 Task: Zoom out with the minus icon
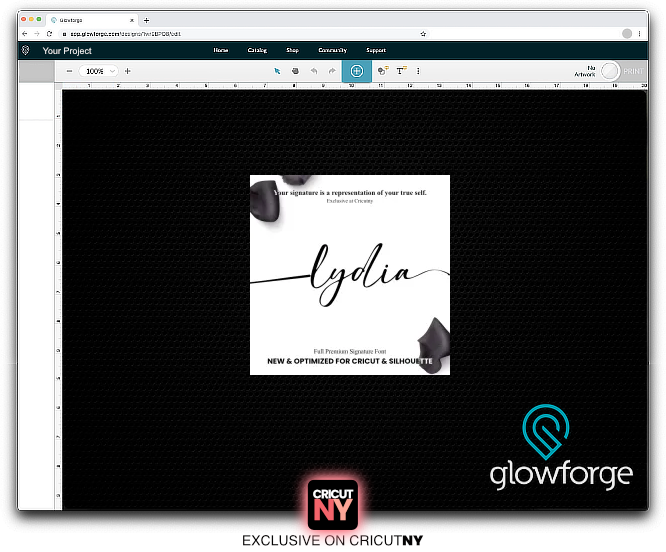click(69, 71)
